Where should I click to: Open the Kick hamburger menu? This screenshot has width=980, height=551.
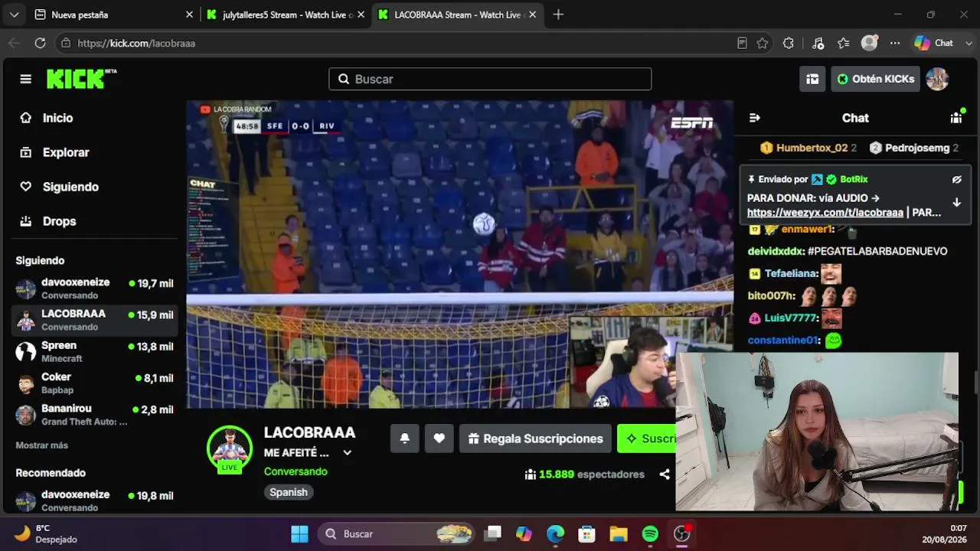pos(26,79)
